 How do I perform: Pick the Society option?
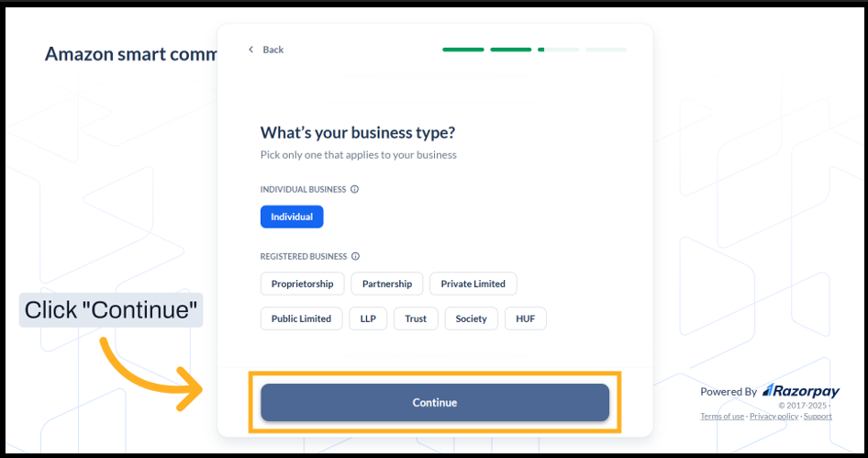[472, 319]
